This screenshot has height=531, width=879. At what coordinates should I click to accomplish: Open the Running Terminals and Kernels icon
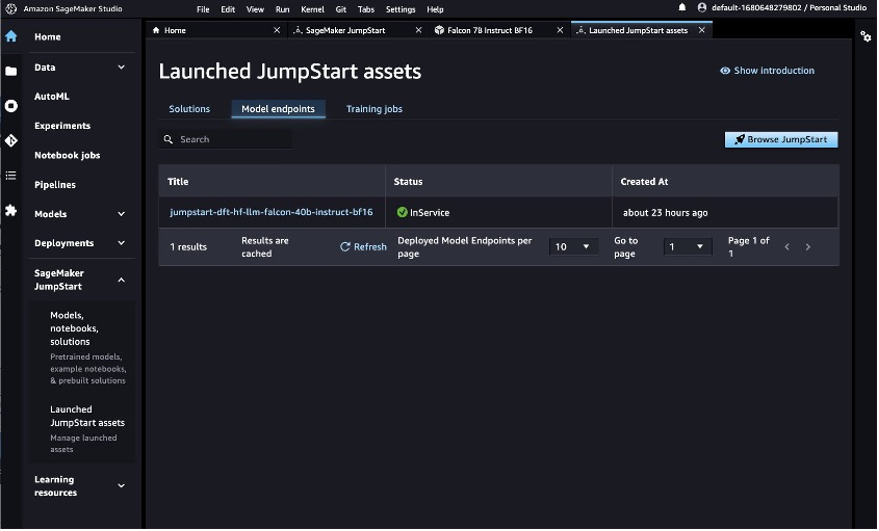click(x=11, y=106)
